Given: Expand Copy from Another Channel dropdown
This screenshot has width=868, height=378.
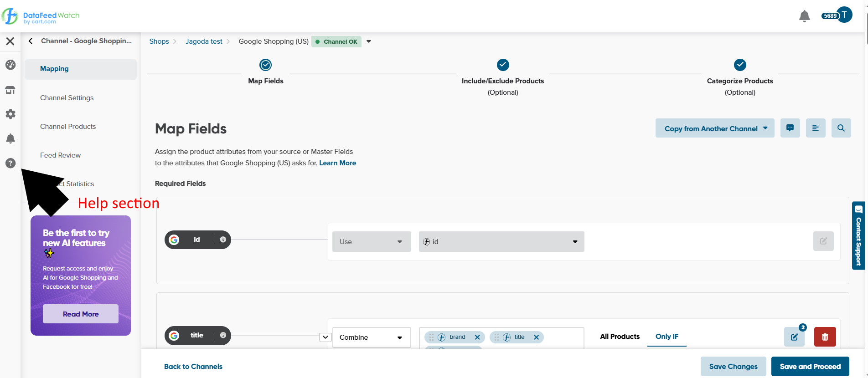Looking at the screenshot, I should pyautogui.click(x=714, y=128).
